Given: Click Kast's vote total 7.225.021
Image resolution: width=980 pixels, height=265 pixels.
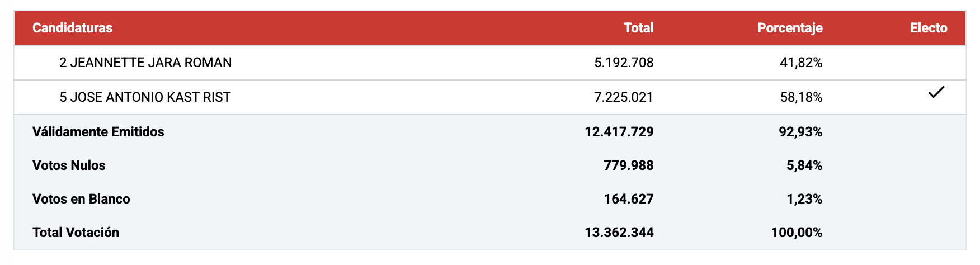Looking at the screenshot, I should tap(623, 97).
